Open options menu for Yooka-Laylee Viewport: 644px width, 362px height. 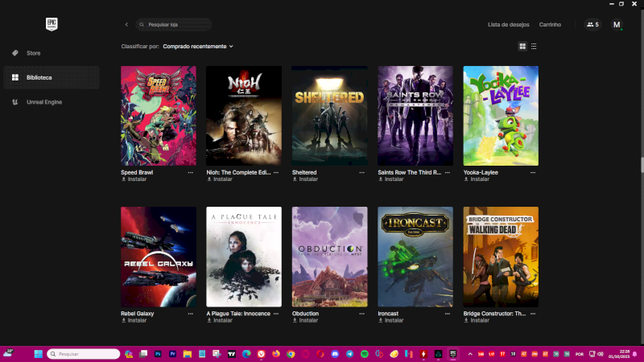[x=534, y=172]
